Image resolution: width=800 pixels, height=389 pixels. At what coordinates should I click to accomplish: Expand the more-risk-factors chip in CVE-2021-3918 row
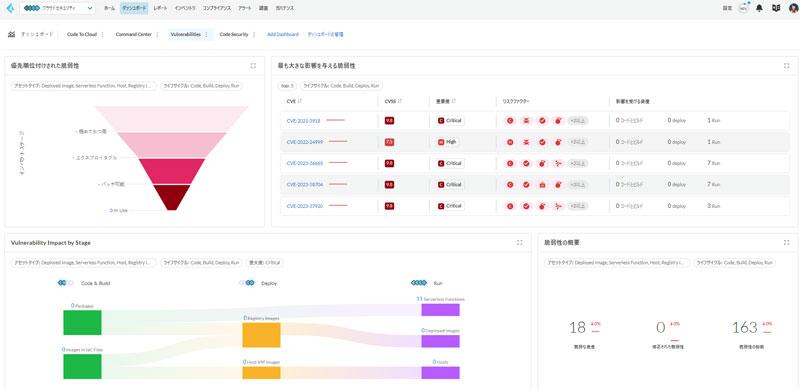coord(578,120)
